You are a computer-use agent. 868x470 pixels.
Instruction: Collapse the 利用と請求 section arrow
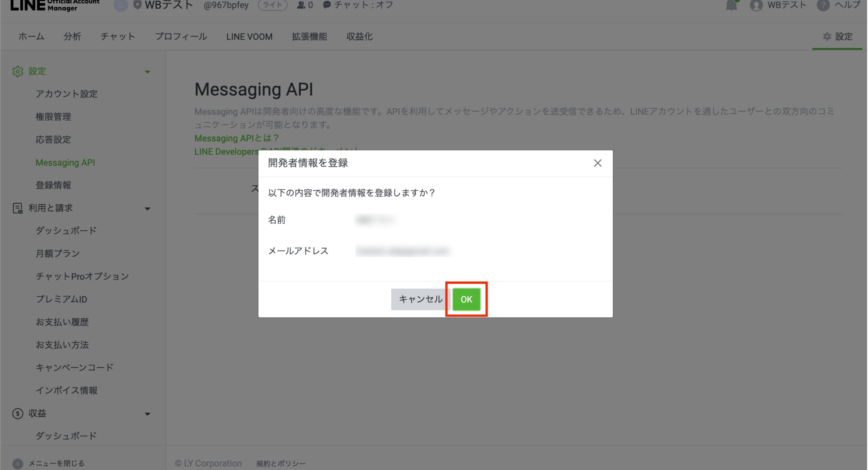click(x=147, y=209)
